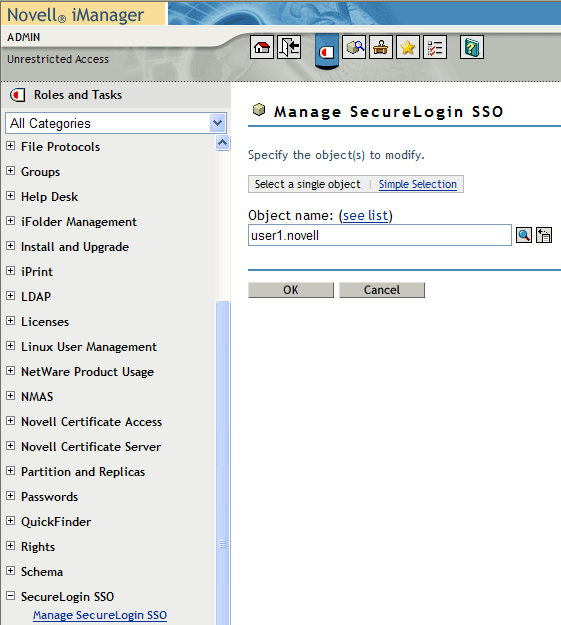Click the sidebar scrollbar thumb
561x625 pixels.
pyautogui.click(x=222, y=462)
